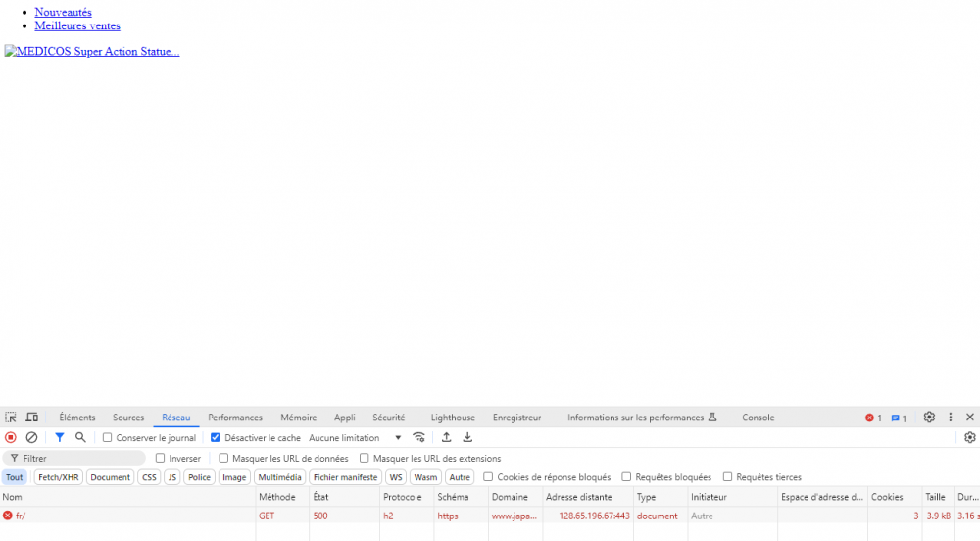Activate the inspect element picker icon
The image size is (980, 541).
pyautogui.click(x=11, y=418)
